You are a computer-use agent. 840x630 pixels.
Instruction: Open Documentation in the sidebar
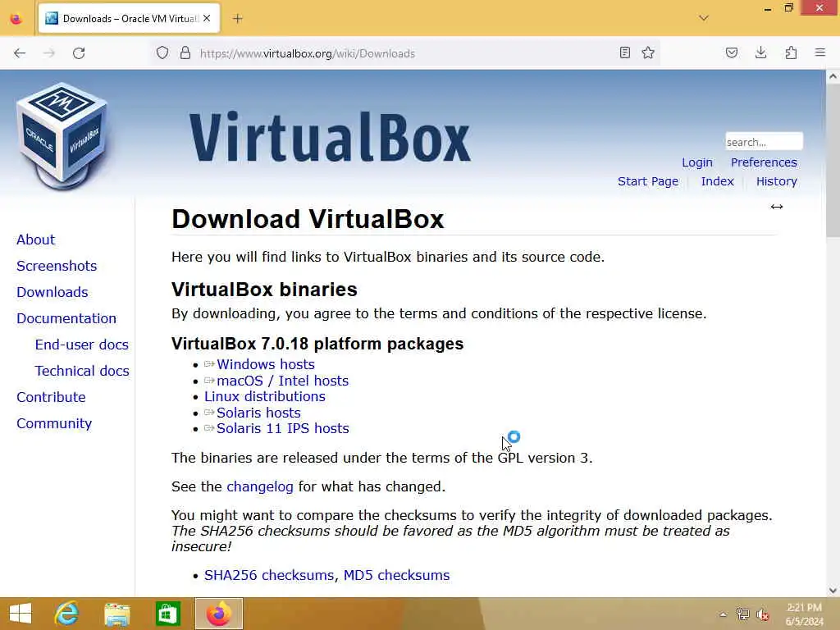[x=66, y=318]
